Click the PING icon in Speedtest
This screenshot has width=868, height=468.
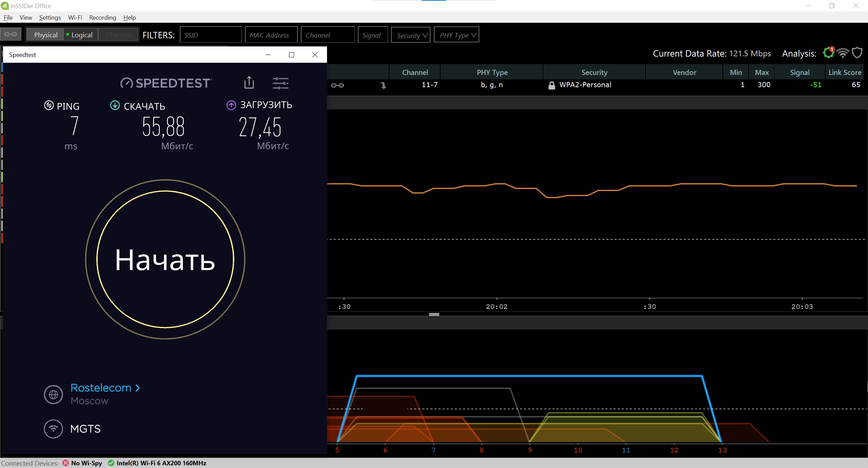49,105
